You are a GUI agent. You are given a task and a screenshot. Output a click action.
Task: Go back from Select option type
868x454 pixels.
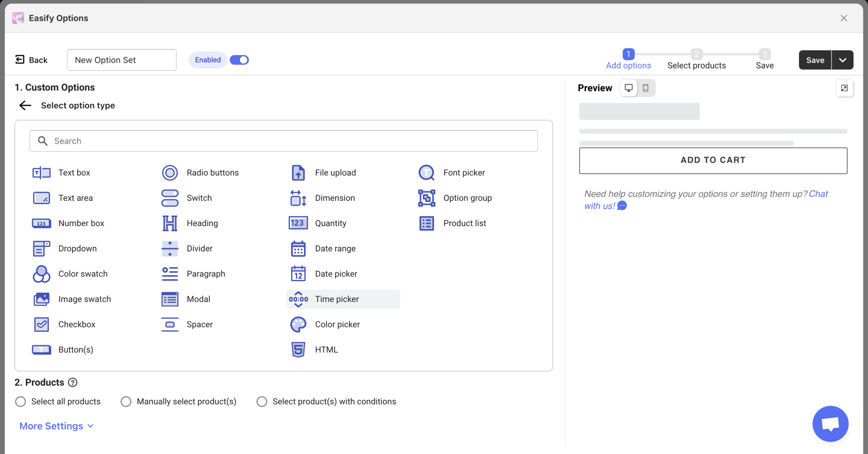coord(25,105)
